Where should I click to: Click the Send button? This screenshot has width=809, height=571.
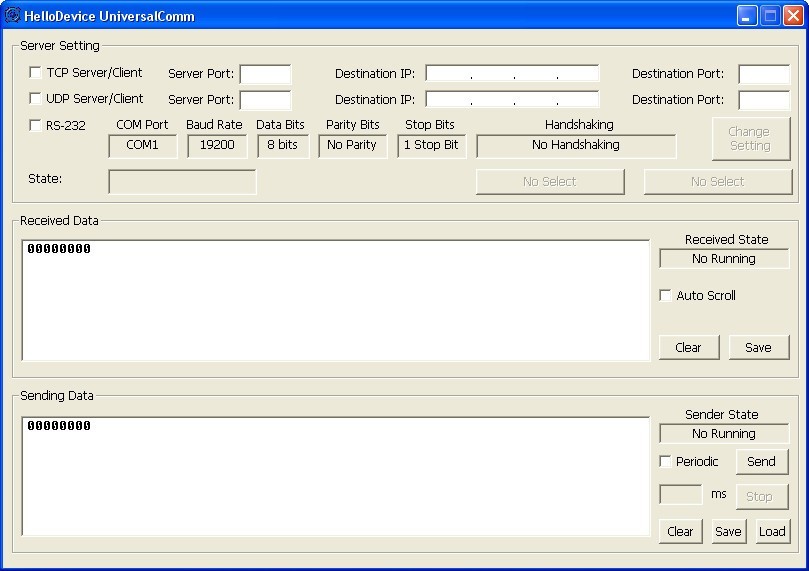762,462
